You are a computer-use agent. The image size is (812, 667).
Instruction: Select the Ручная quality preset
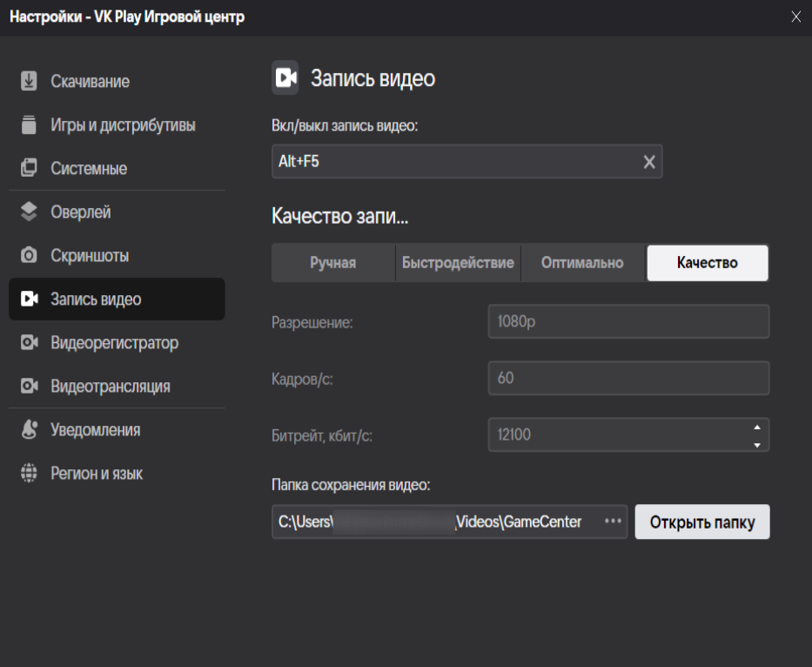click(333, 263)
